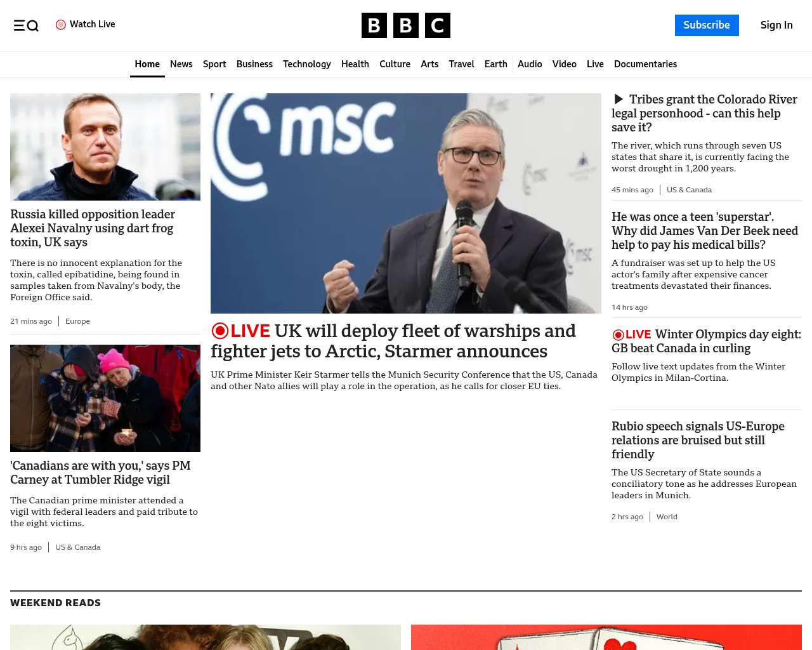Sign In to the account
This screenshot has height=650, width=812.
[776, 25]
